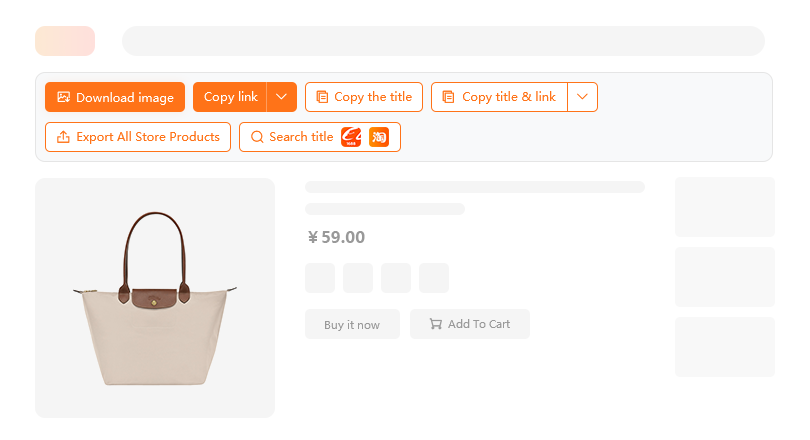The height and width of the screenshot is (440, 810).
Task: Click the ¥59.00 price text
Action: (x=336, y=238)
